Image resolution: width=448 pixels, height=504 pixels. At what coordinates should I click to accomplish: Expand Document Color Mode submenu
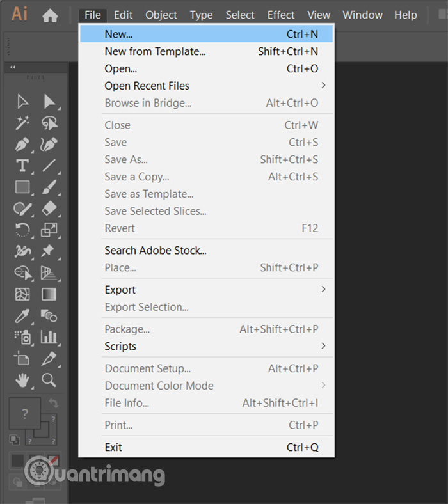pyautogui.click(x=206, y=386)
